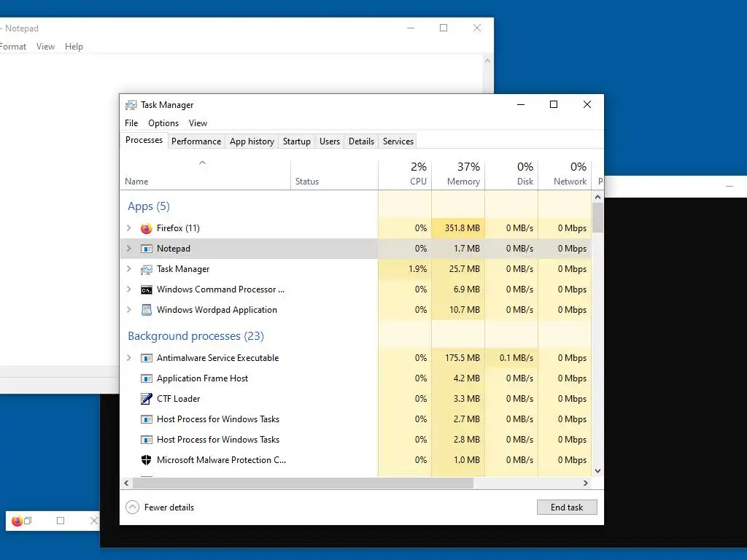The width and height of the screenshot is (747, 560).
Task: Open the Task Manager View menu
Action: coord(198,122)
